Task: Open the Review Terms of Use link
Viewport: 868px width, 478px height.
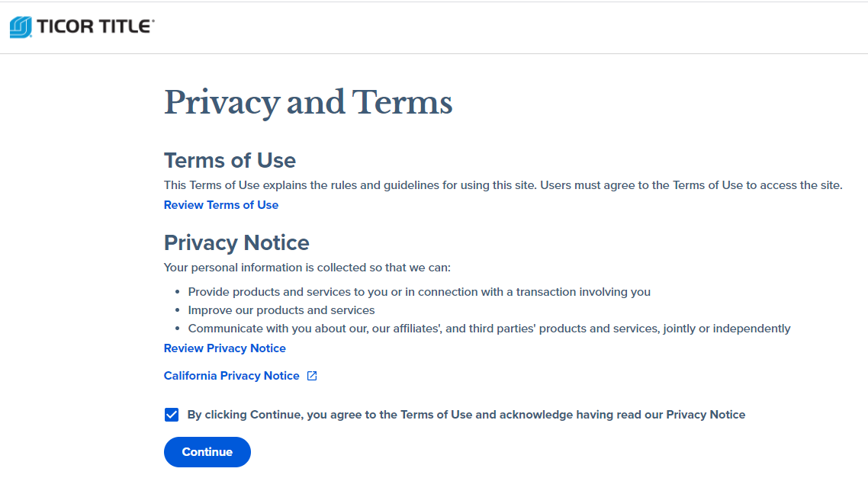Action: pyautogui.click(x=221, y=205)
